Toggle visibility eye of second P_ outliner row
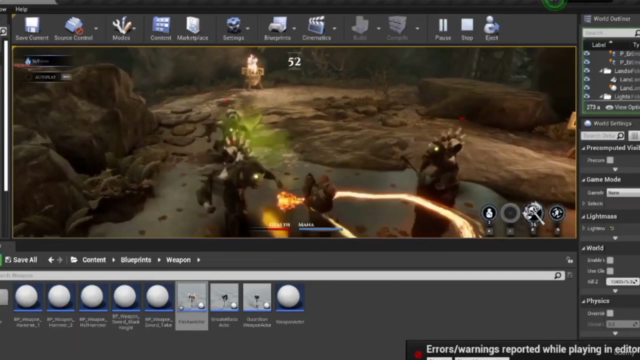640x360 pixels. coord(587,62)
